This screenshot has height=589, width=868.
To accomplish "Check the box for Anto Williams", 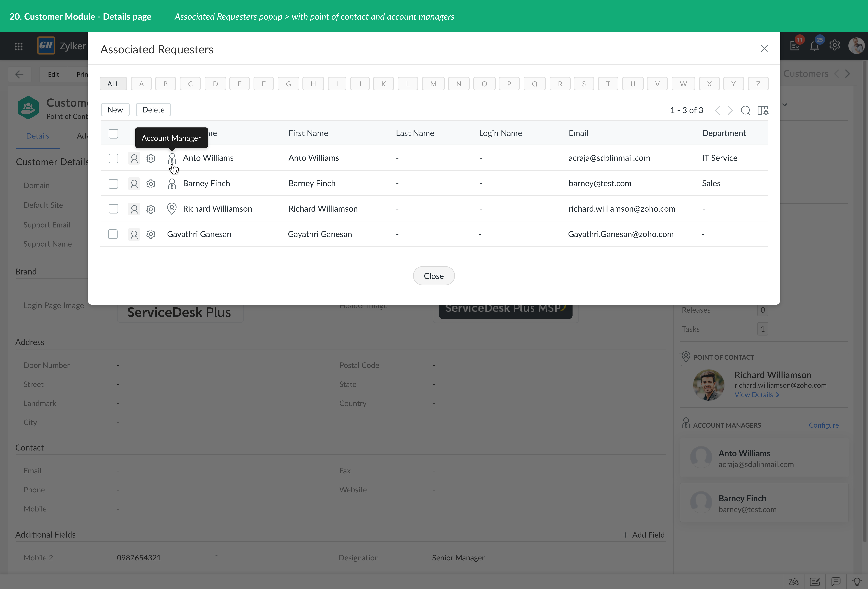I will [x=113, y=158].
